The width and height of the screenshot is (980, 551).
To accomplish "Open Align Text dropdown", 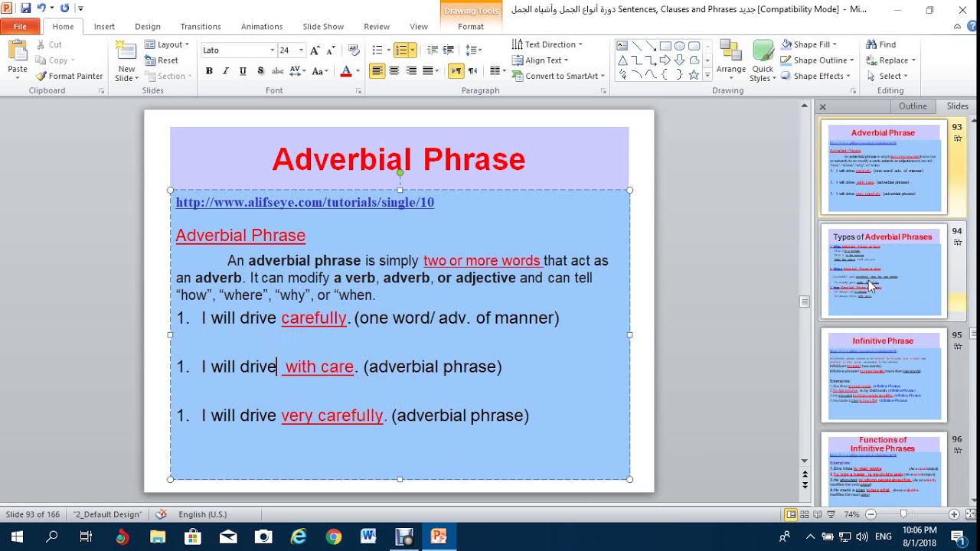I will tap(541, 60).
